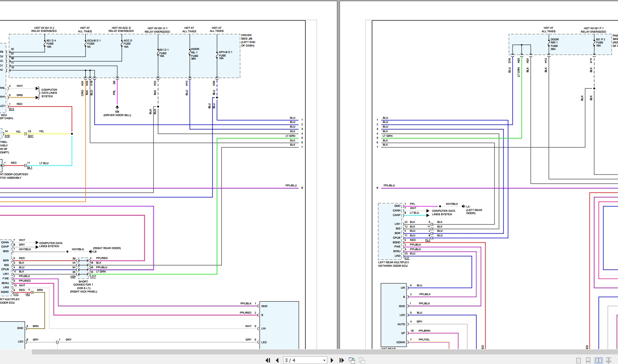
Task: Jump to the first page using double-left arrow
Action: click(x=268, y=360)
